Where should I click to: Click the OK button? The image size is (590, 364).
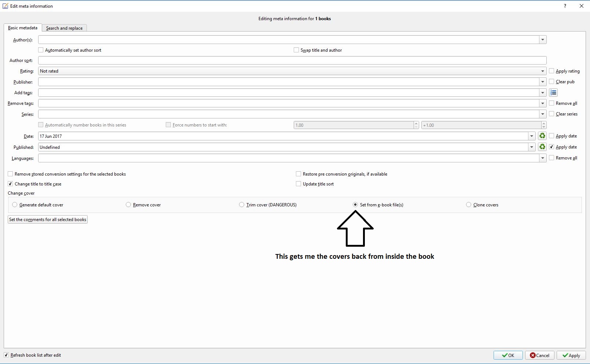(x=508, y=355)
